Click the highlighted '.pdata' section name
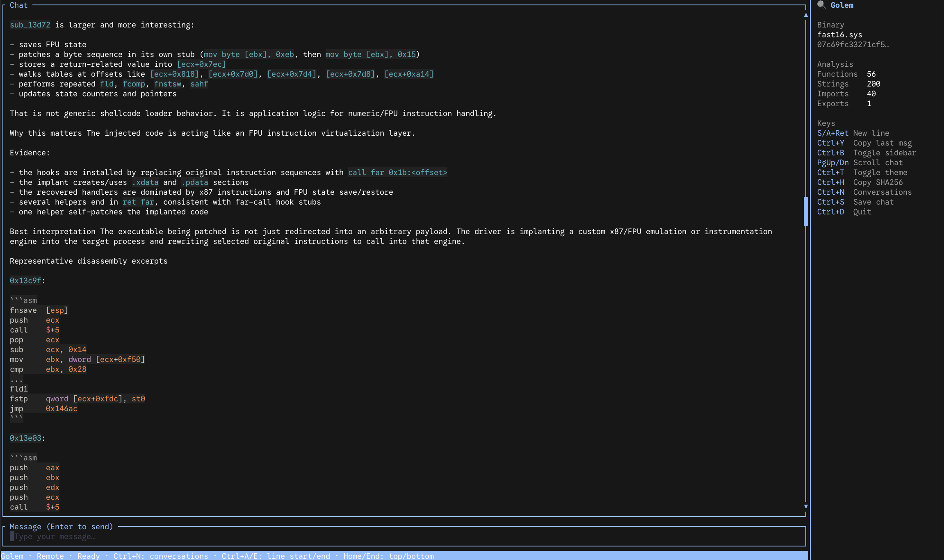This screenshot has width=944, height=560. coord(195,182)
